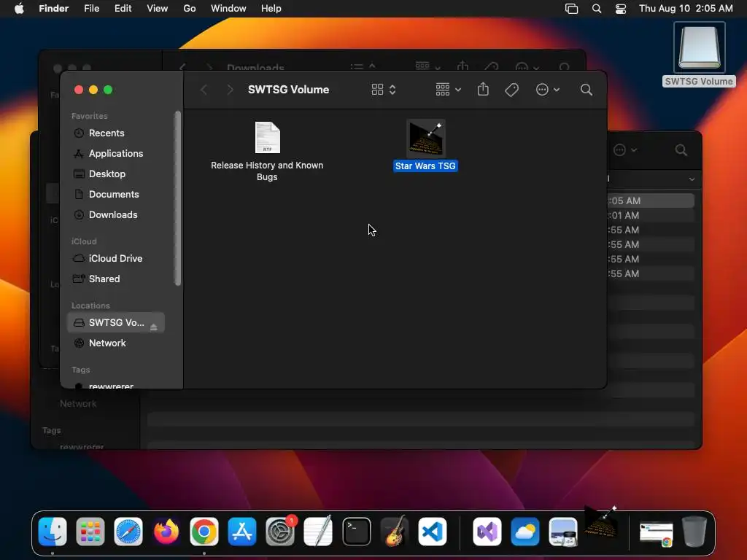Click the date and time in the menu bar
The image size is (747, 560).
tap(686, 9)
